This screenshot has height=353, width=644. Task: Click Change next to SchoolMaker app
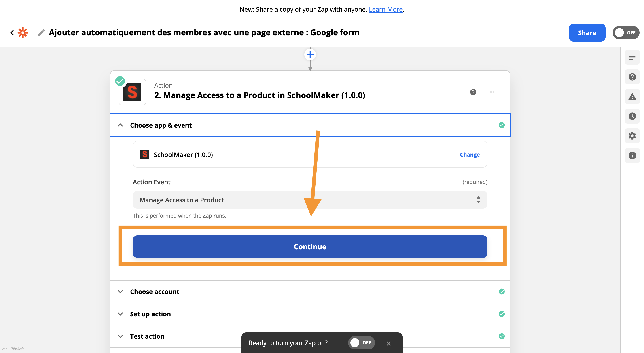pos(470,155)
